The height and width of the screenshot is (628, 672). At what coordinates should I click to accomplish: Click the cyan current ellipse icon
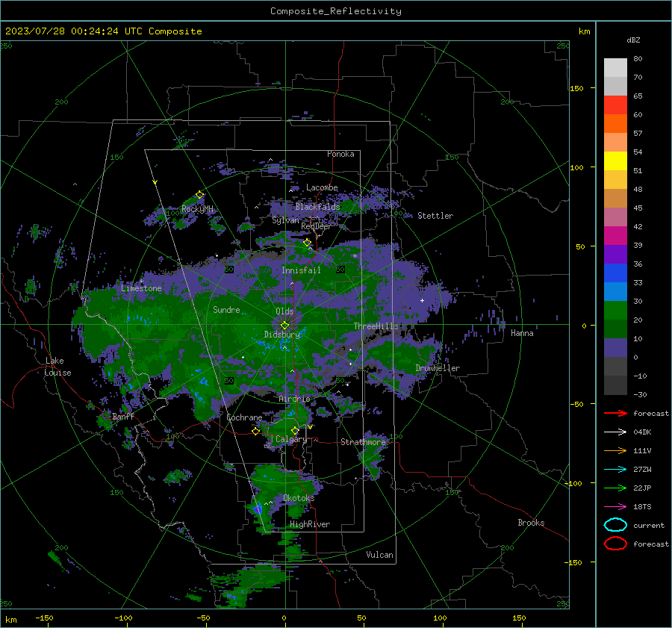[615, 525]
